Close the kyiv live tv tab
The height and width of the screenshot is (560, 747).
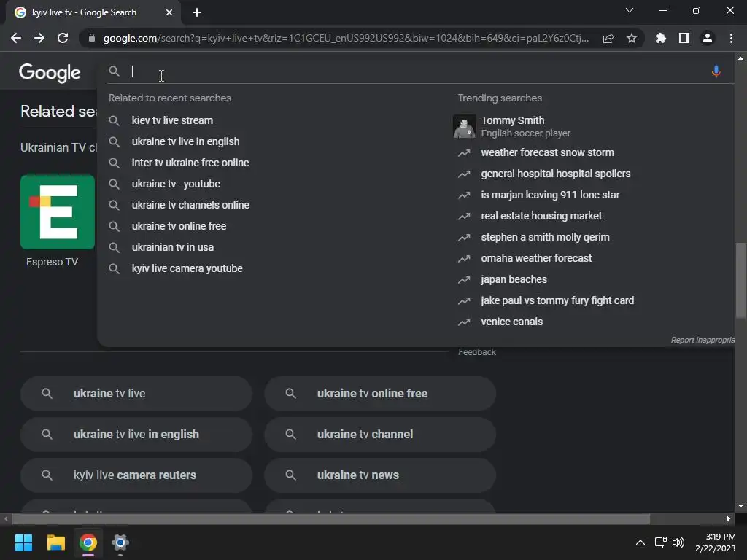pyautogui.click(x=169, y=12)
